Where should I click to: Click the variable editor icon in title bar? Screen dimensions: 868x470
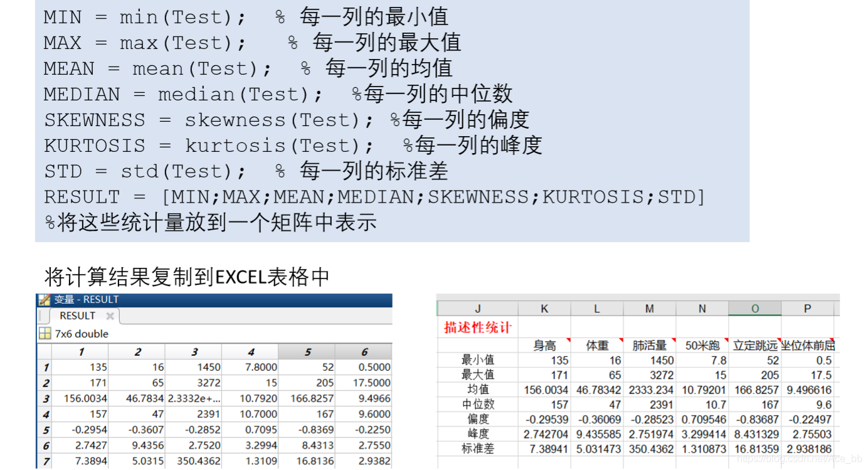pos(45,300)
